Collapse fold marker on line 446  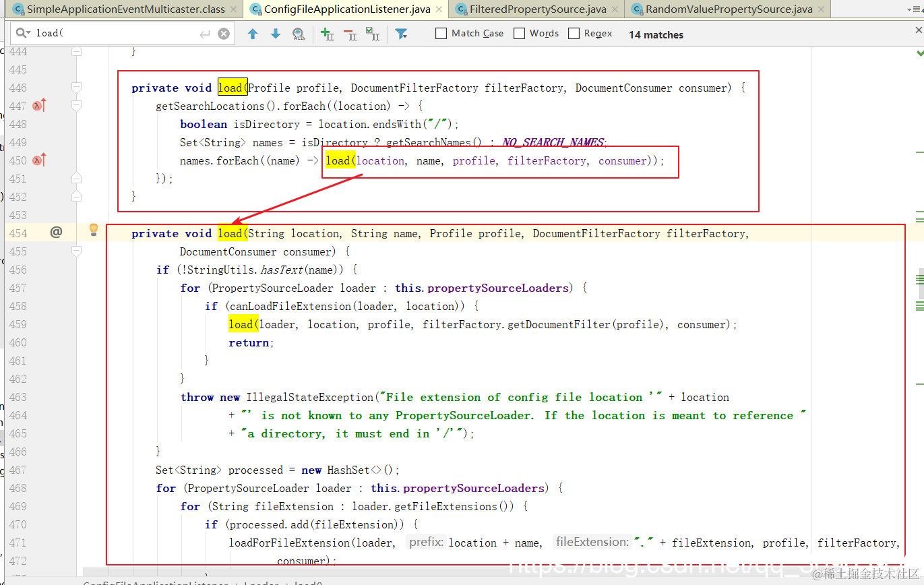(x=76, y=88)
